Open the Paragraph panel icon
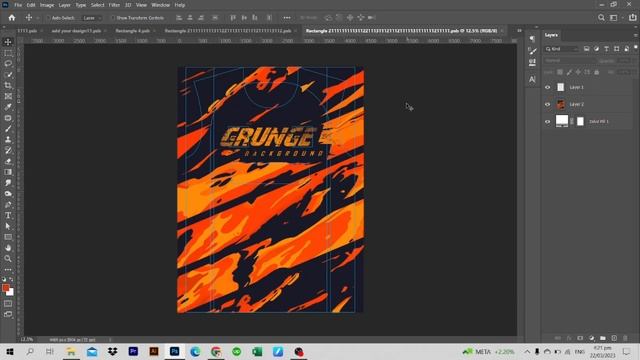 tap(532, 39)
